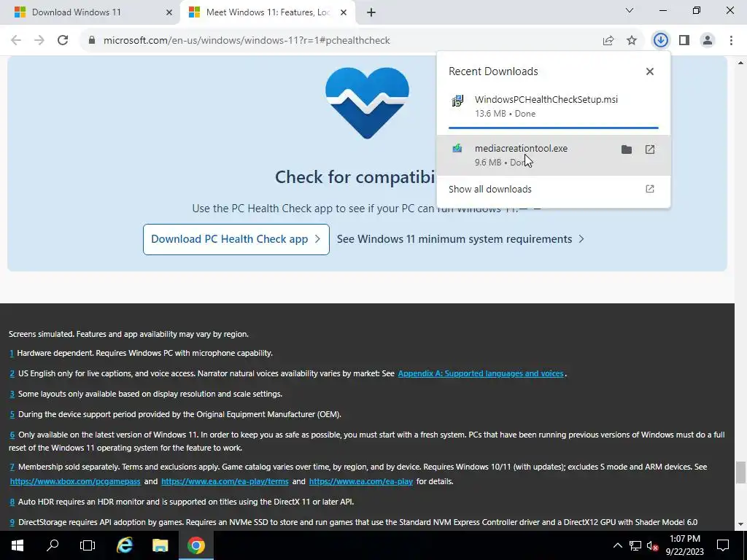Viewport: 747px width, 560px height.
Task: Open the tab search dropdown arrow
Action: 630,10
